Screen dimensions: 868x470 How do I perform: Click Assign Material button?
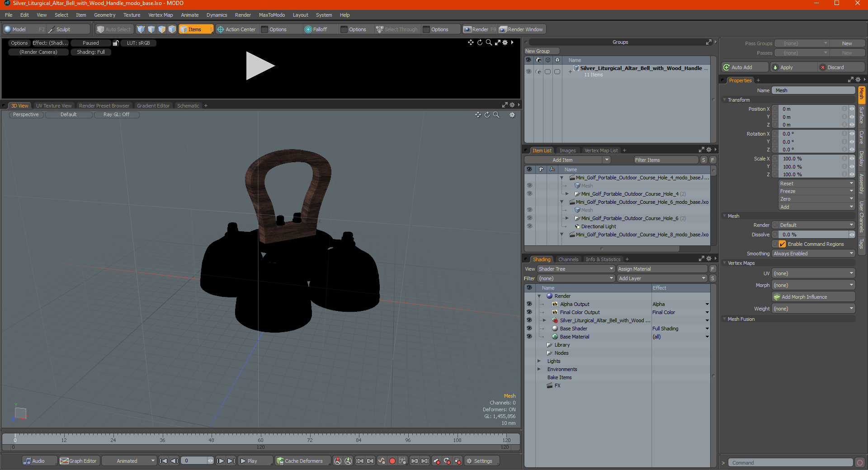click(662, 269)
